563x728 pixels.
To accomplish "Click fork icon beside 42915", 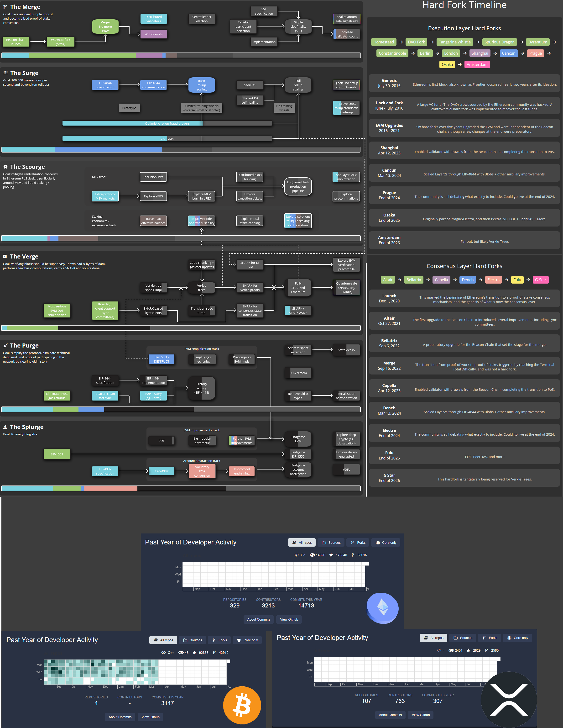I will click(214, 653).
